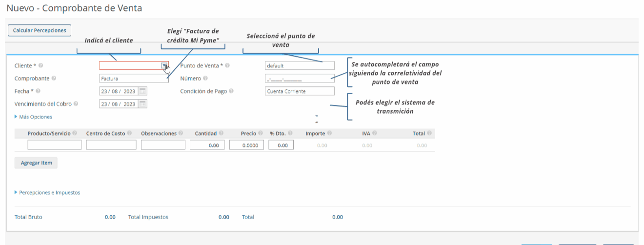Click the Total Impuestos label
This screenshot has width=644, height=245.
[x=148, y=217]
